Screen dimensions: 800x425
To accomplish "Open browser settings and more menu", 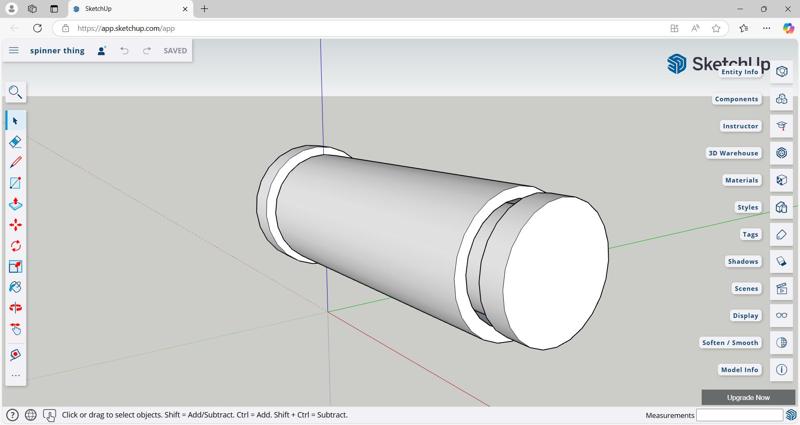I will point(766,28).
